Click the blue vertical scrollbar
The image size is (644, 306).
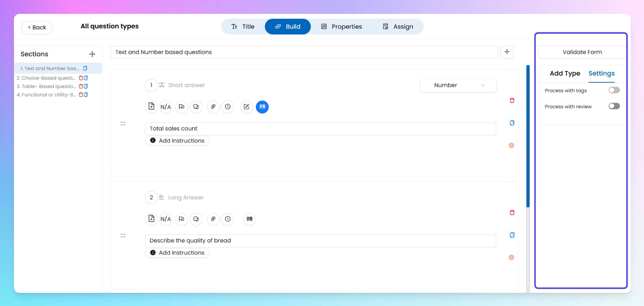(x=528, y=136)
